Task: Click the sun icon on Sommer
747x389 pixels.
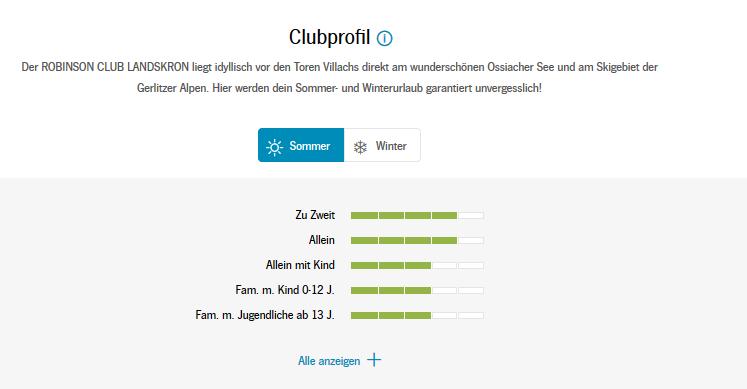Action: pos(274,147)
